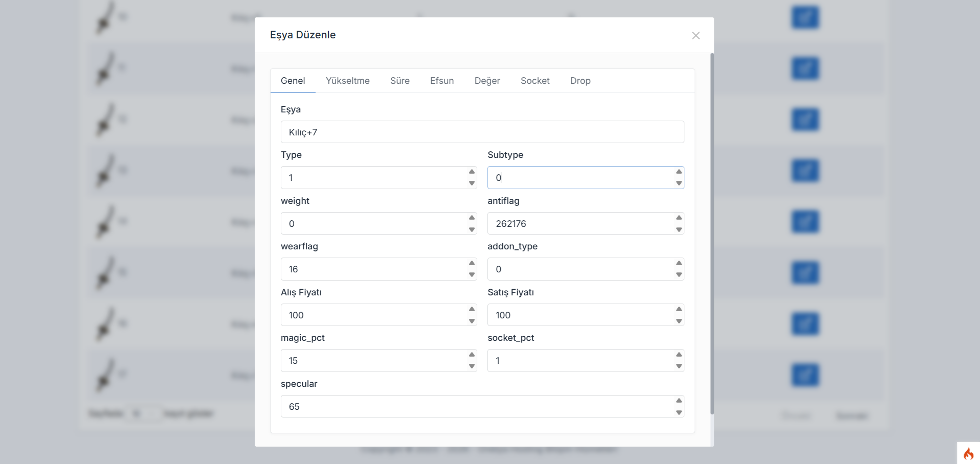Increase the weight value with up arrow

click(472, 218)
